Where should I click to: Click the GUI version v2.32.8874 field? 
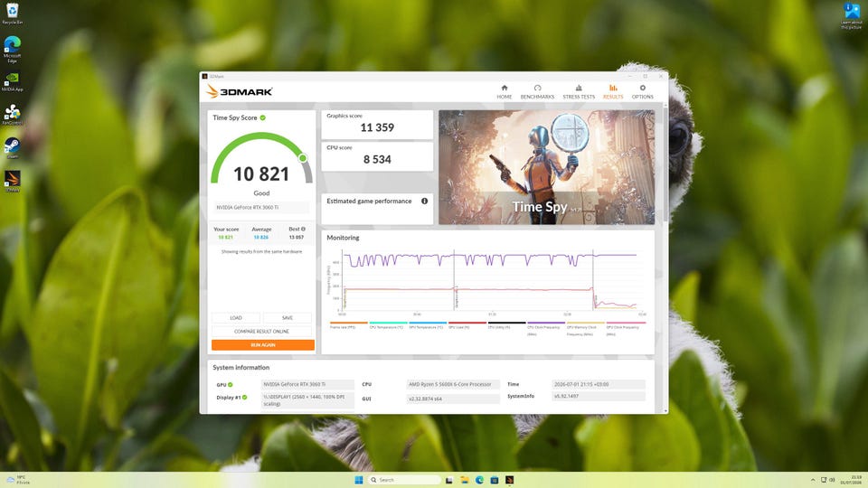tap(452, 399)
